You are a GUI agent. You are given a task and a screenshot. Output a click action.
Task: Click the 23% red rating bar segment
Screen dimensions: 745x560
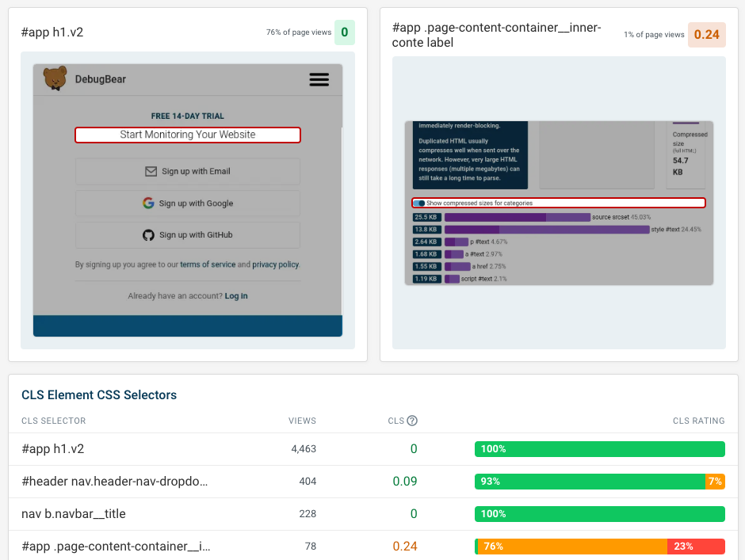(x=696, y=547)
